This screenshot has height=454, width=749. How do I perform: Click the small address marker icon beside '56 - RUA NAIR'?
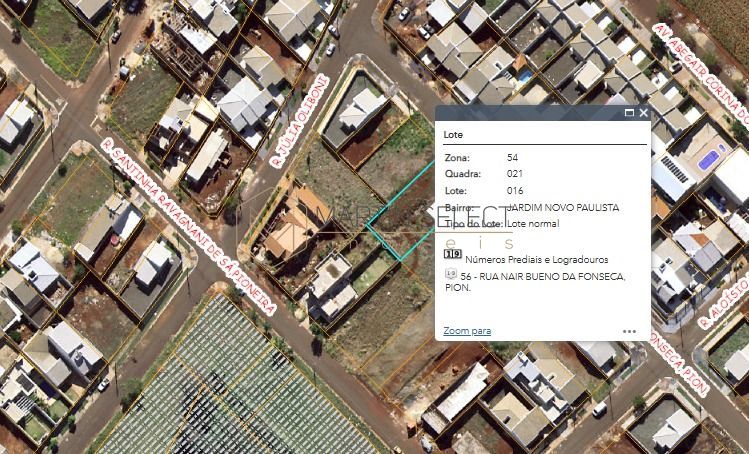pos(451,274)
